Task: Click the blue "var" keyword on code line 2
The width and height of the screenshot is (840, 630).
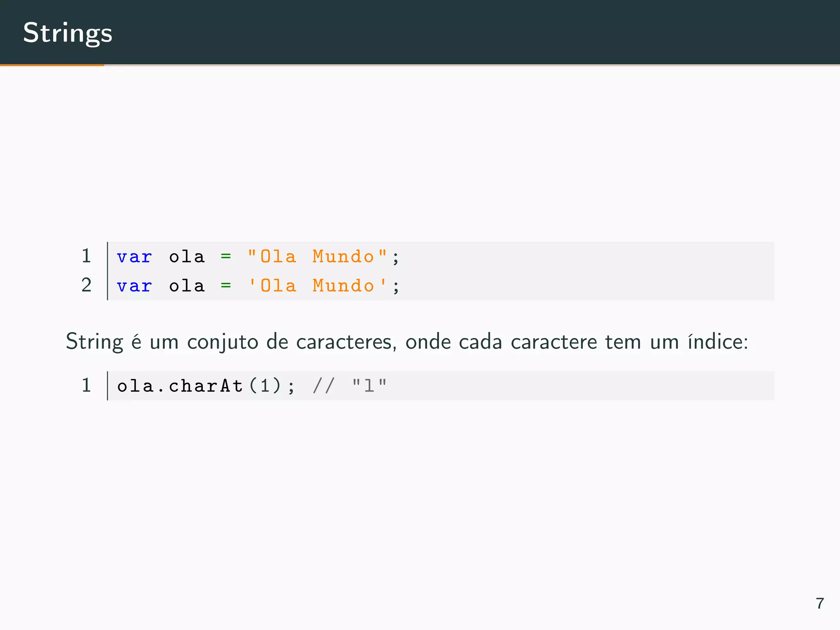Action: [134, 286]
